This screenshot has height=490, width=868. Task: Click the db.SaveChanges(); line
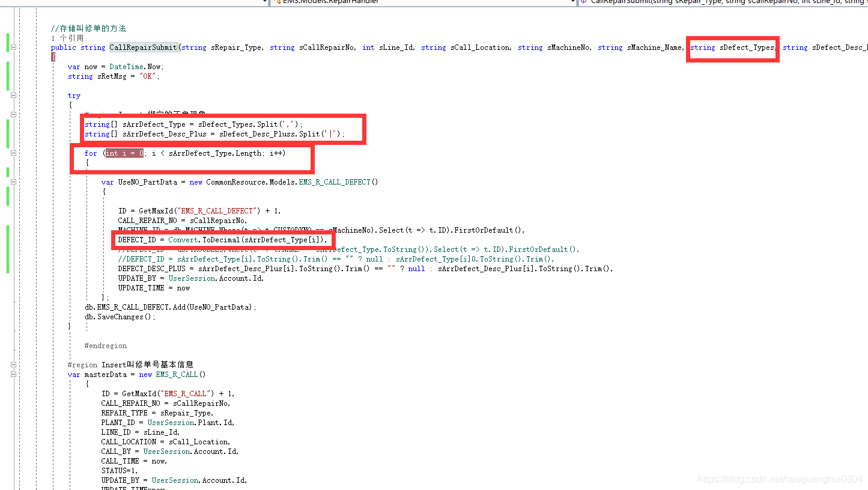point(120,317)
